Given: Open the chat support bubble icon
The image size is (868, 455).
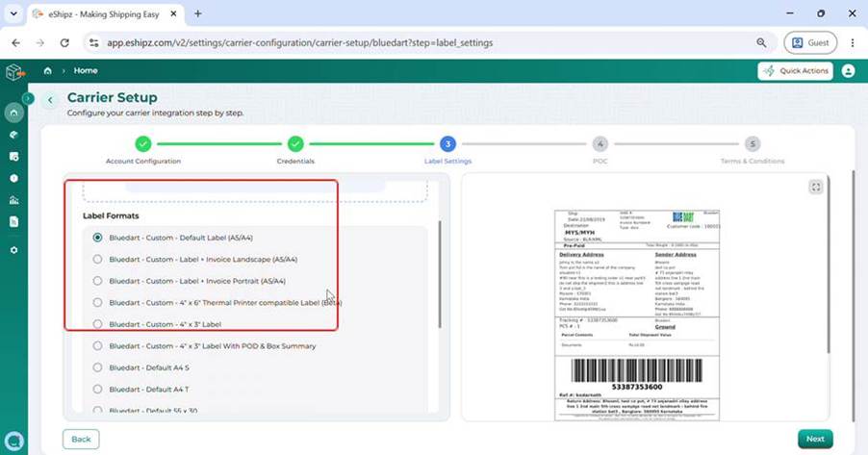Looking at the screenshot, I should [13, 442].
